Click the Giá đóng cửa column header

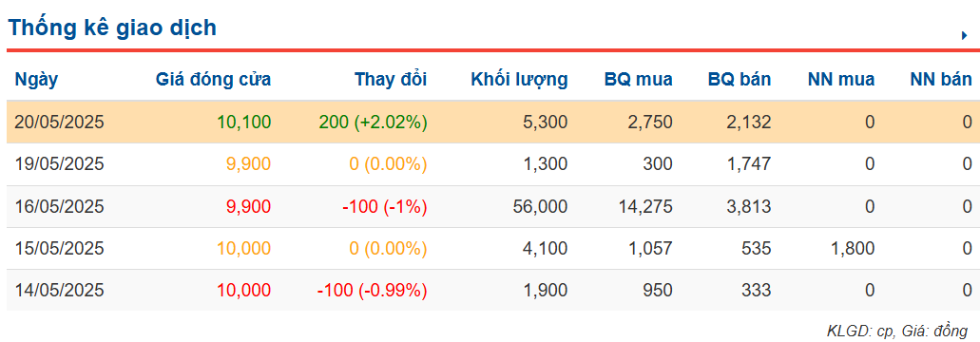point(213,79)
